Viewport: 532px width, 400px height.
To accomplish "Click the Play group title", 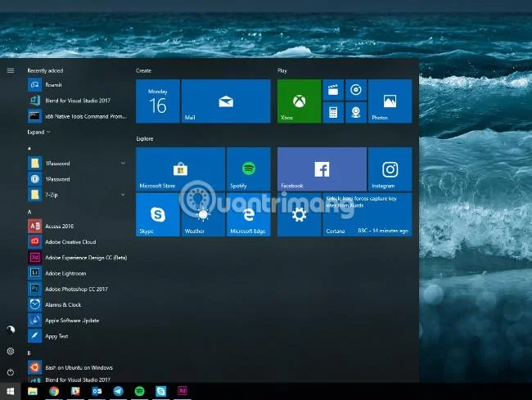I will click(x=282, y=70).
